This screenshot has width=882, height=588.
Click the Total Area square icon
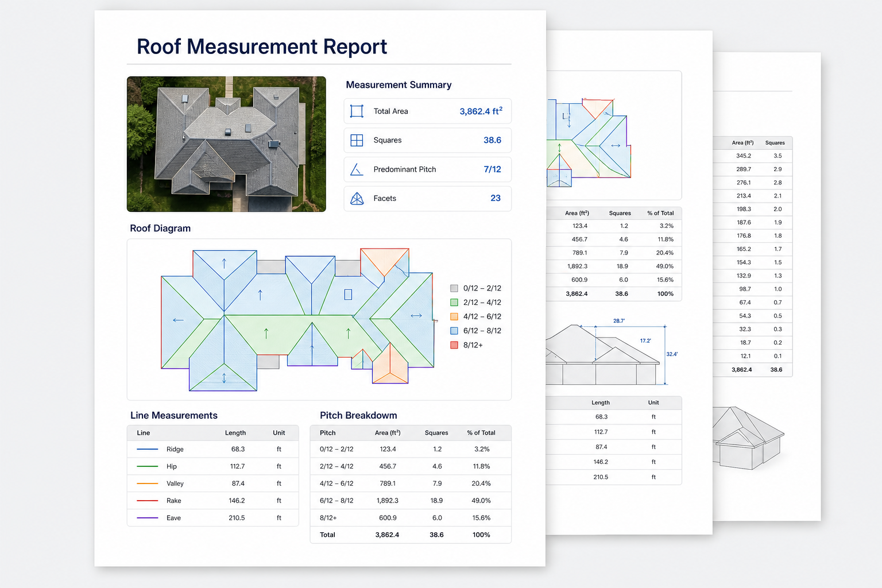(x=357, y=111)
